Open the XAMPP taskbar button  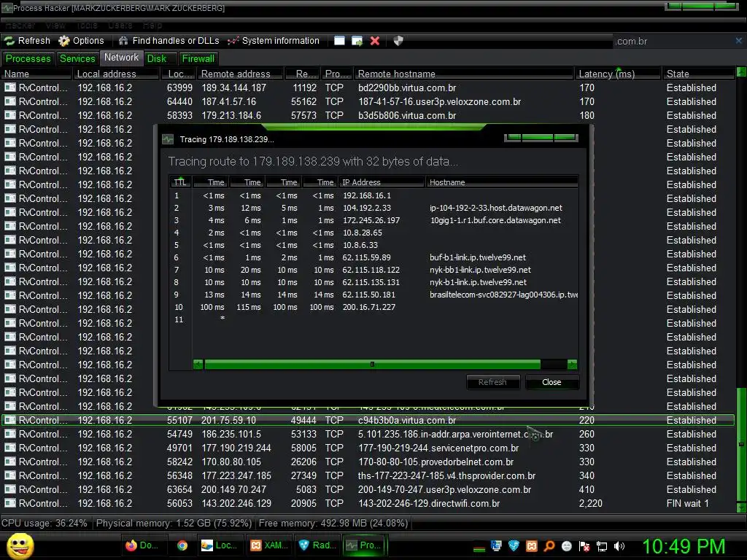pos(268,545)
